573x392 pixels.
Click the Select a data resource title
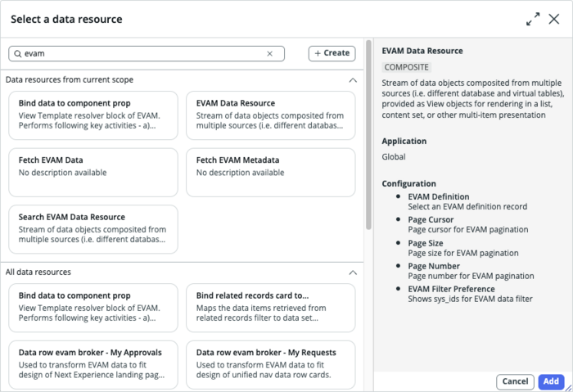pos(66,19)
